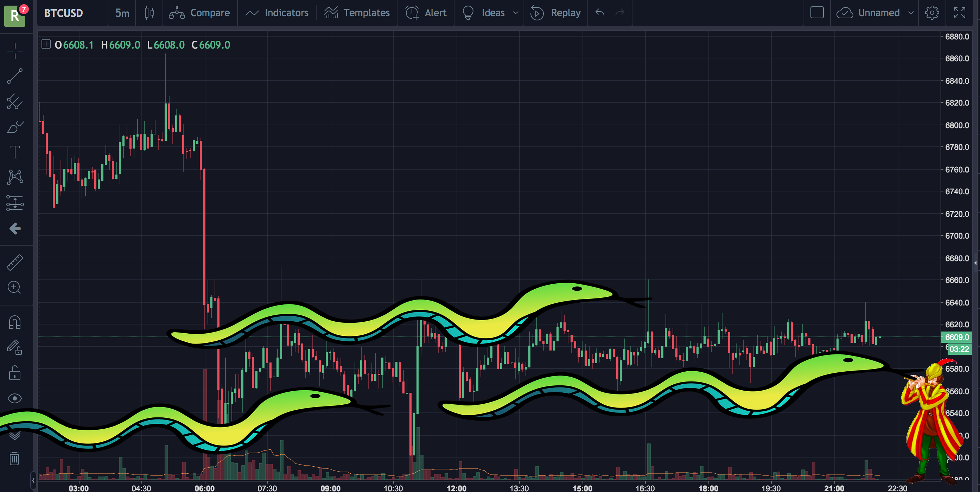Click the 12:00 time axis label
This screenshot has width=980, height=492.
pos(456,488)
